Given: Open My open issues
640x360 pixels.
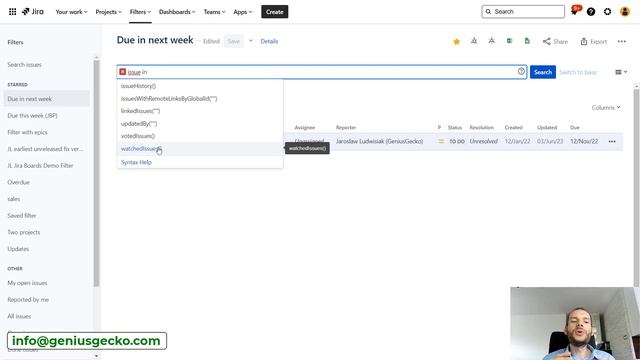Looking at the screenshot, I should 27,283.
